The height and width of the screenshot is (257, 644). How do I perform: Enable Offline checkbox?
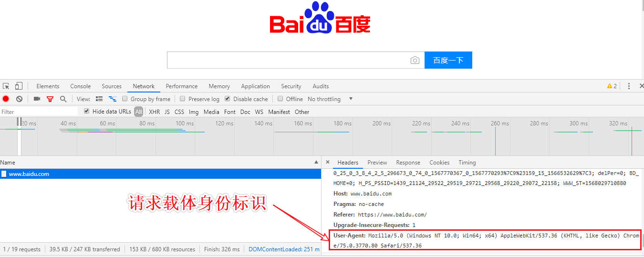click(280, 99)
